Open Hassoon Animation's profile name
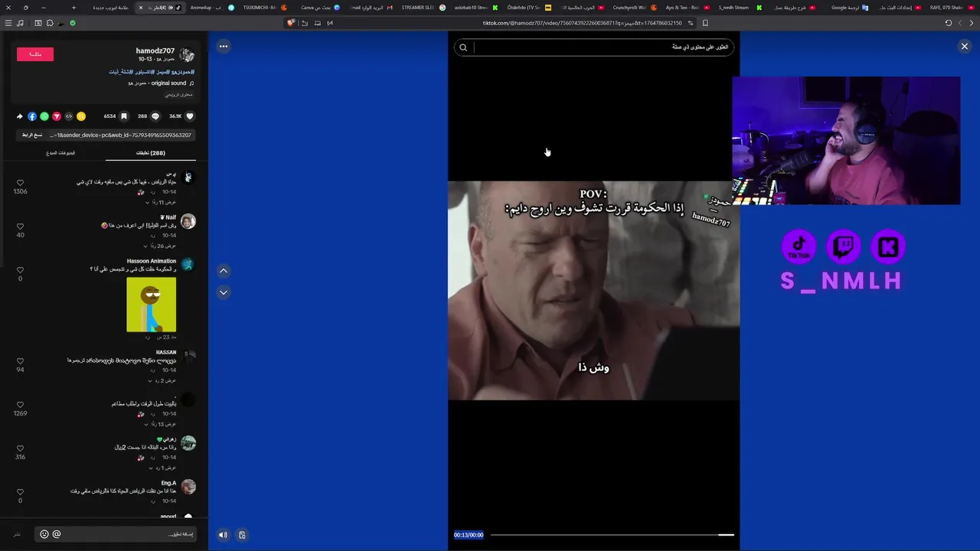980x551 pixels. coord(152,261)
